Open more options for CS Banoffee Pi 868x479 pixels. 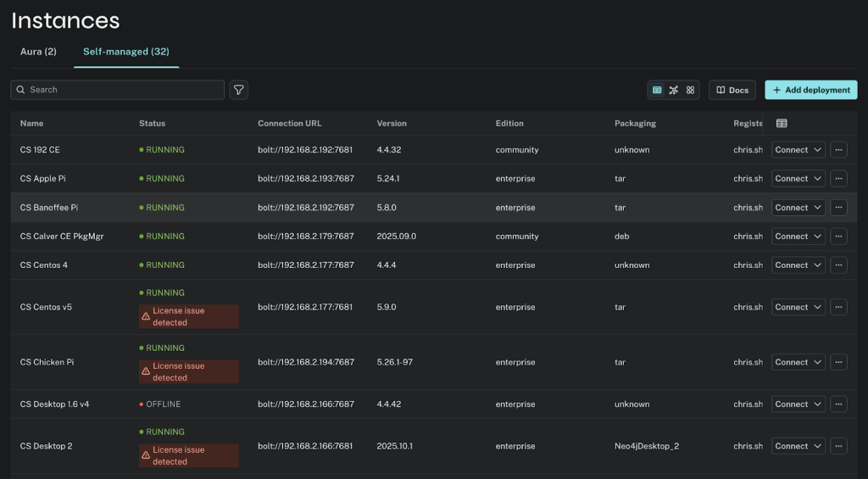coord(838,207)
